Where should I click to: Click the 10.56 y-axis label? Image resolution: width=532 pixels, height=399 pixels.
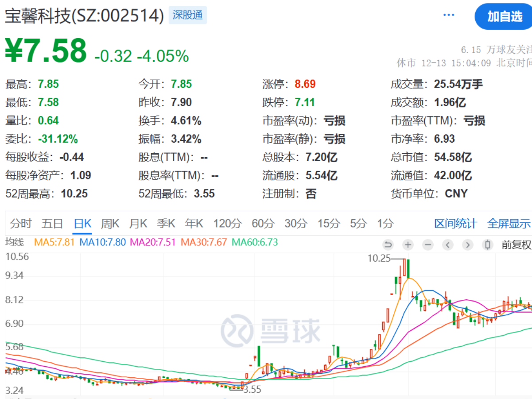[16, 256]
